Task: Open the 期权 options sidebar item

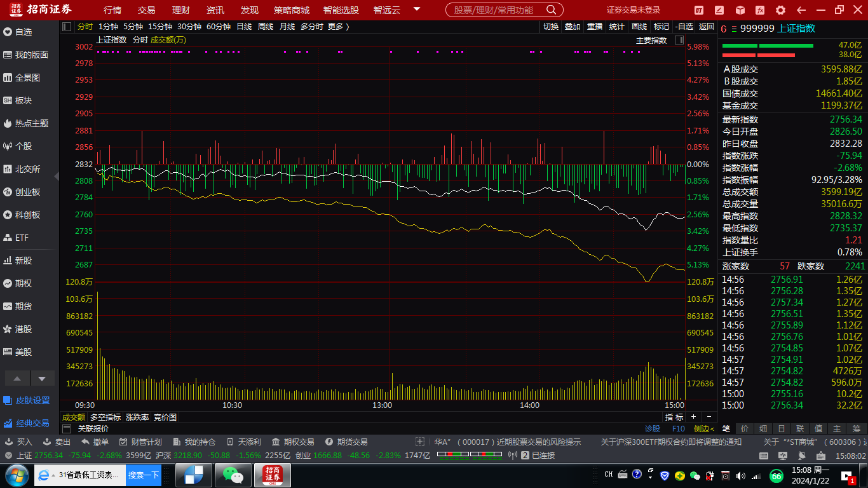Action: [x=18, y=283]
